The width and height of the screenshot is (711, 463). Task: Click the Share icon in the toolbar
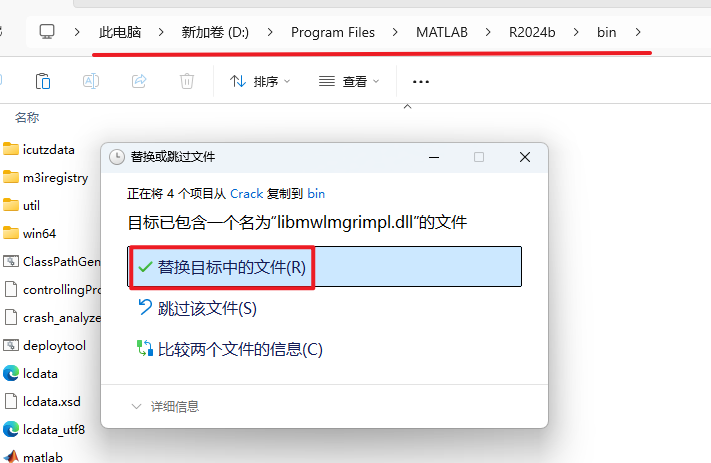tap(139, 81)
